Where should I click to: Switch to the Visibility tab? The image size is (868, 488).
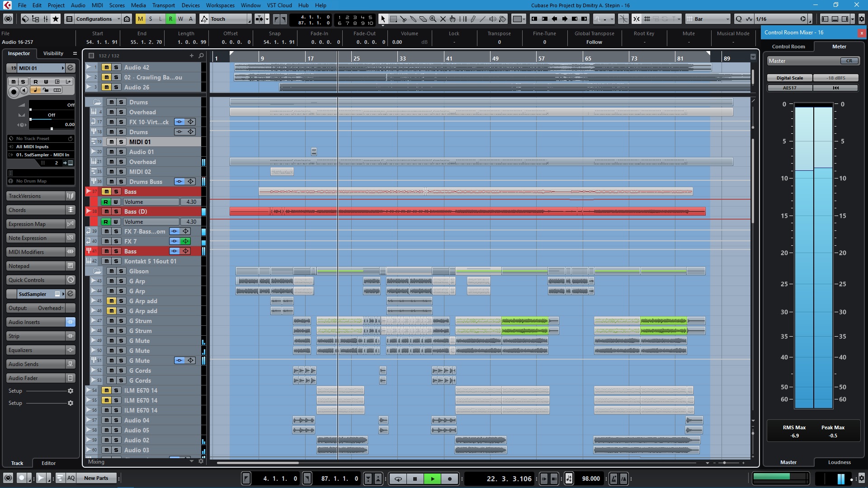[53, 53]
